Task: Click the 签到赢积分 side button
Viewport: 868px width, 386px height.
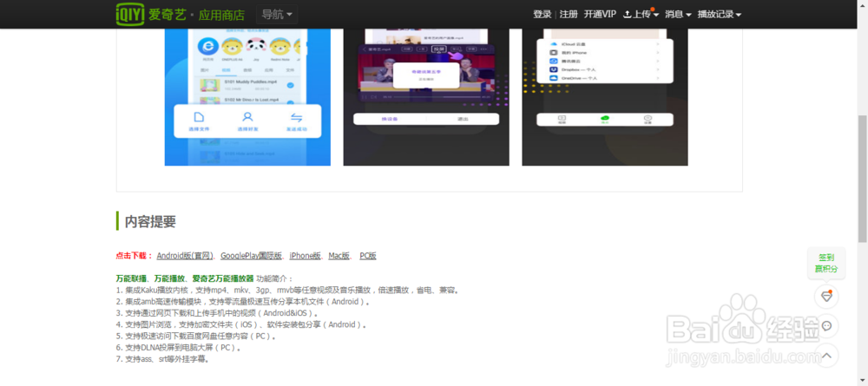Action: (826, 263)
